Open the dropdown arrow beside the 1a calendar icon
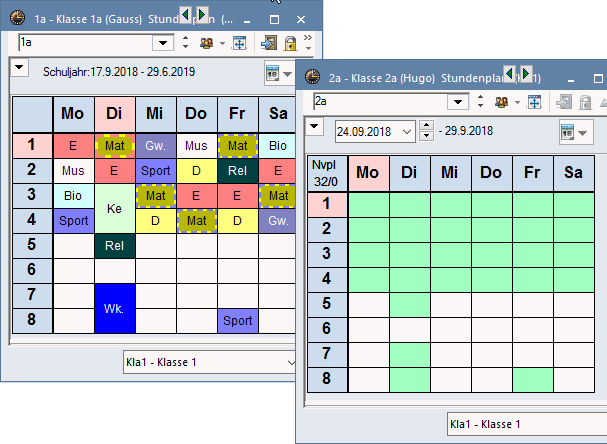Image resolution: width=607 pixels, height=444 pixels. pyautogui.click(x=287, y=74)
